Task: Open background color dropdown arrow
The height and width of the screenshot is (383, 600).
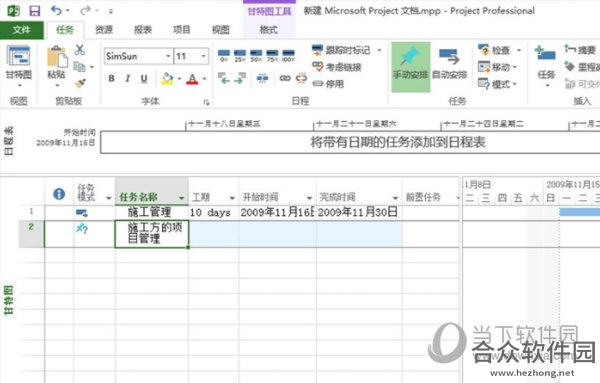Action: [179, 79]
